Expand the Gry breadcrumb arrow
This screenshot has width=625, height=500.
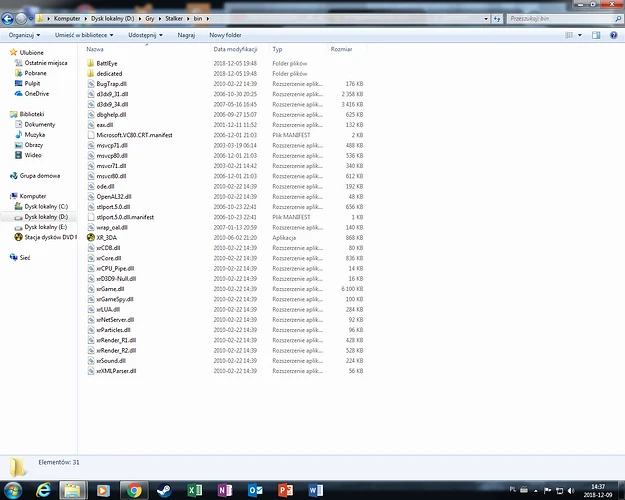pyautogui.click(x=159, y=18)
